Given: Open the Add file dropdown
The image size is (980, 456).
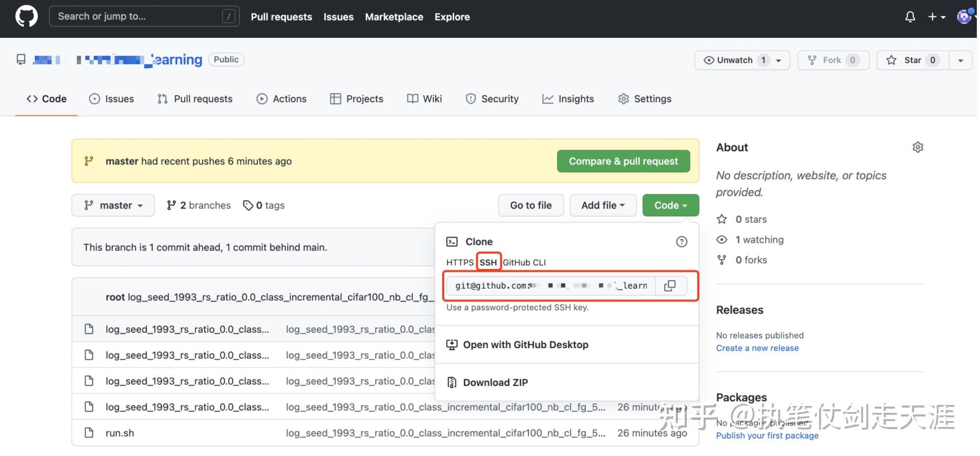Looking at the screenshot, I should coord(603,205).
